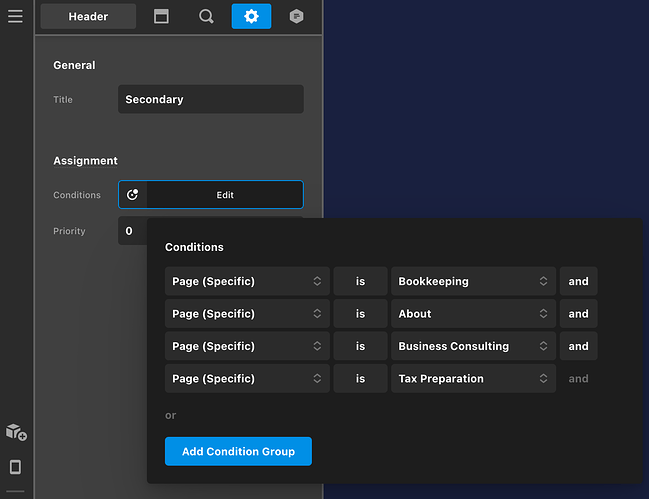Toggle the 'and' after Business Consulting
The height and width of the screenshot is (499, 649).
point(578,346)
